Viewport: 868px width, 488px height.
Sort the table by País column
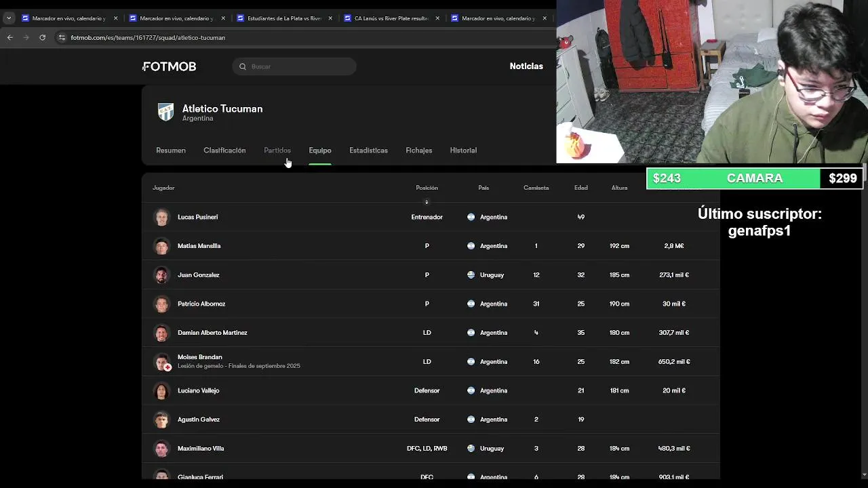(484, 188)
